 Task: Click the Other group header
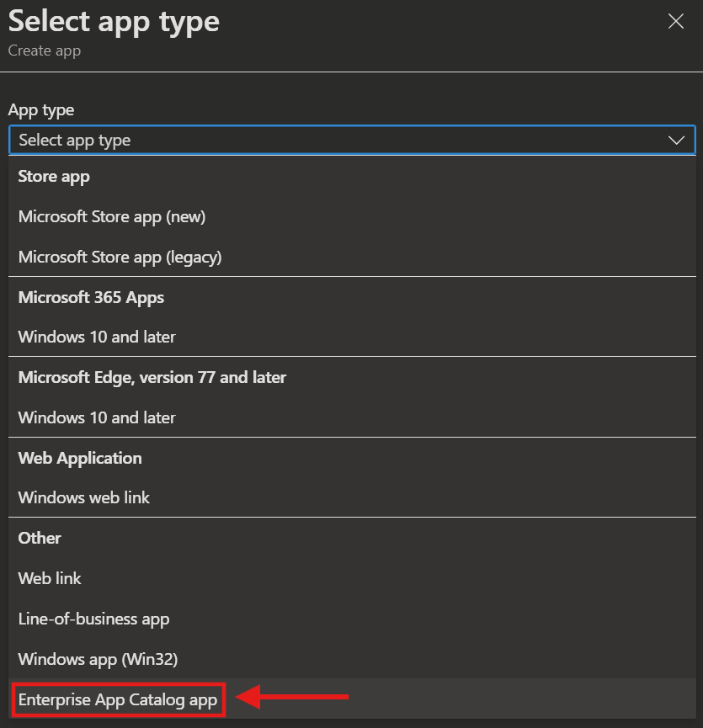click(40, 538)
